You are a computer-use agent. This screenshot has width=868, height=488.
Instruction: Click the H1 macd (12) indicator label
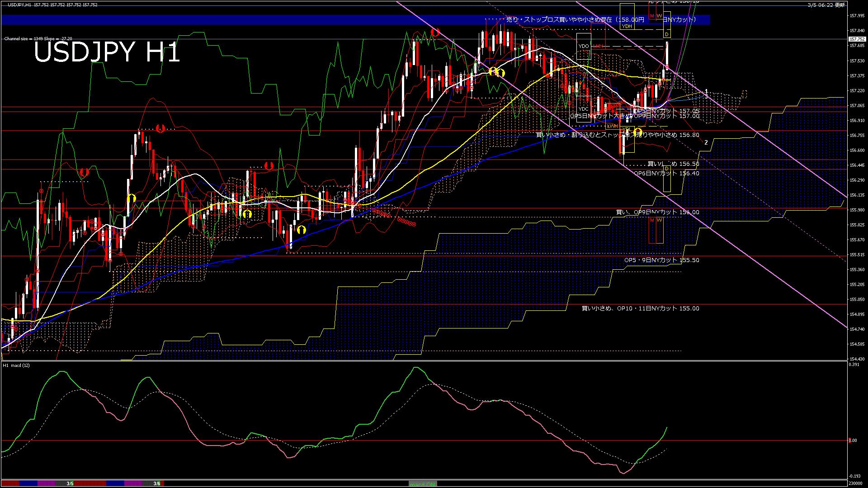(16, 365)
